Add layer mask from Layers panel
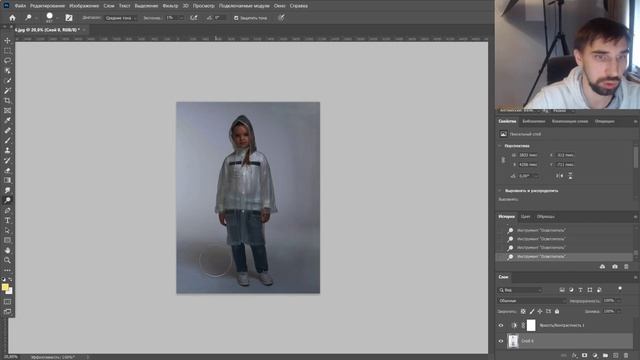The width and height of the screenshot is (640, 360). tap(584, 356)
